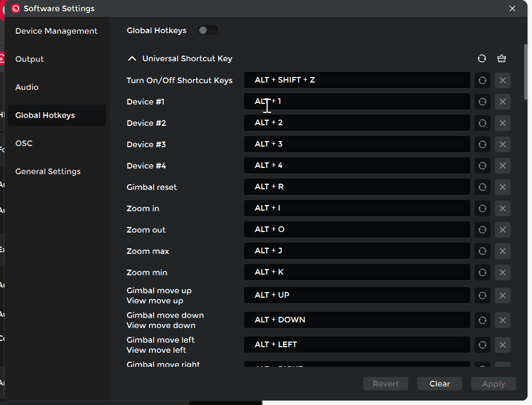Enable the Global Hotkeys toggle switch
The height and width of the screenshot is (405, 532).
208,30
